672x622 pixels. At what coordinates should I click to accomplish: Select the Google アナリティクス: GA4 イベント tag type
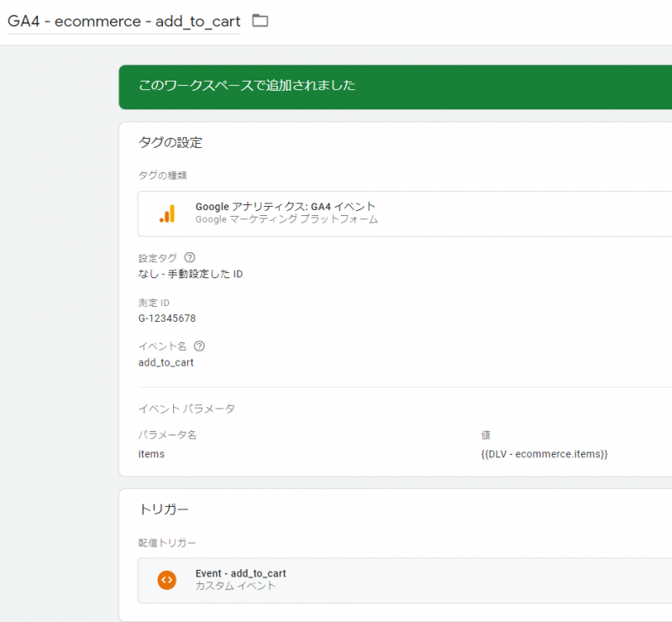pyautogui.click(x=405, y=213)
